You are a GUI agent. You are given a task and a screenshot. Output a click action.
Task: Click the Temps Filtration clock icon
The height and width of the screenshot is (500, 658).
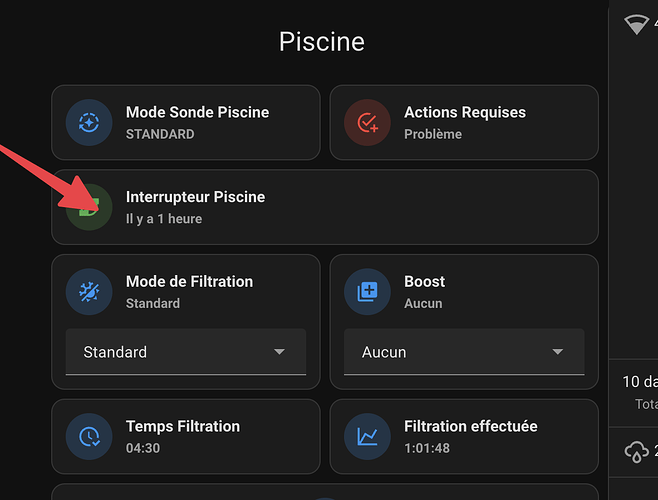(x=89, y=437)
